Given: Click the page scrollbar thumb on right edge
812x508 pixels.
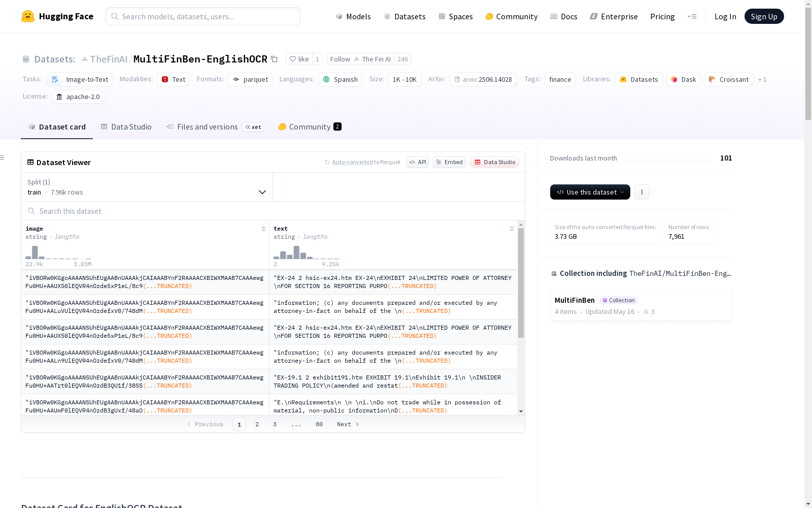Looking at the screenshot, I should click(808, 64).
